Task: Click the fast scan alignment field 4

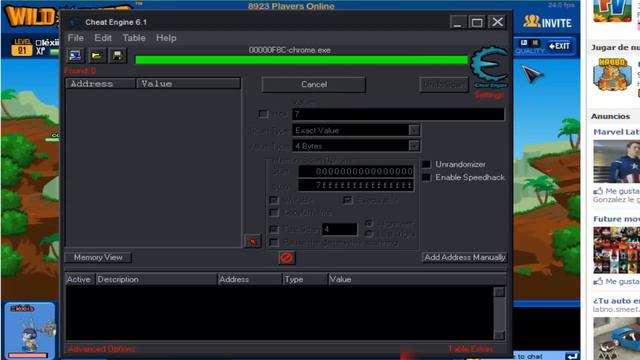Action: (340, 229)
